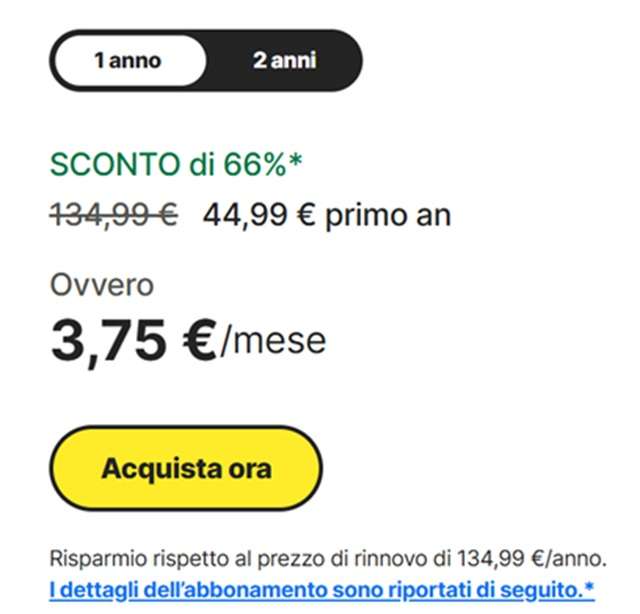
Task: Select the "1 anno" subscription option
Action: point(127,61)
